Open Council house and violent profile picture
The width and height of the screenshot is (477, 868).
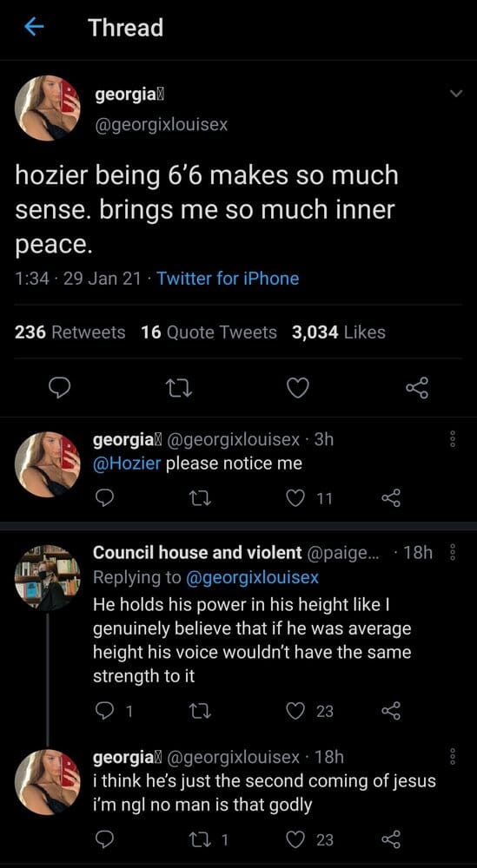pos(48,578)
